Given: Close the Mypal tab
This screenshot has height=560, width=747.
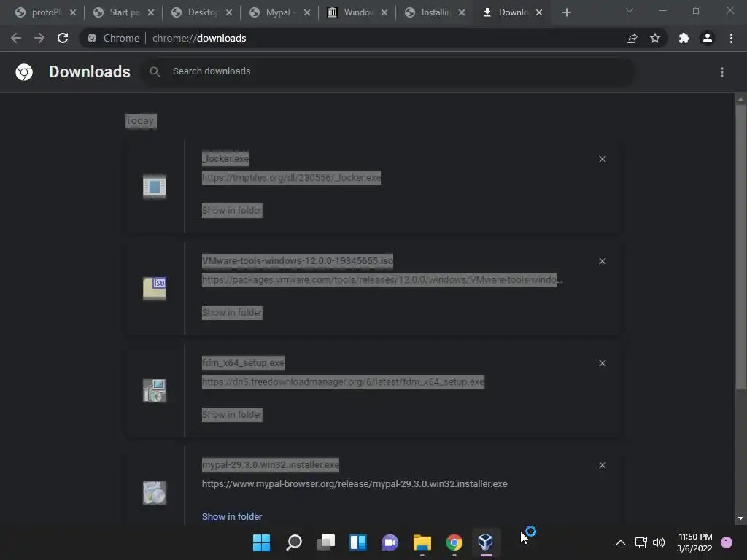Looking at the screenshot, I should (x=307, y=12).
